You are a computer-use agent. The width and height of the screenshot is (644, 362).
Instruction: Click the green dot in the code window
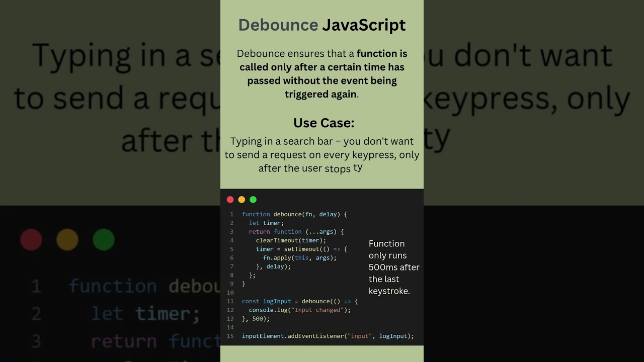pyautogui.click(x=253, y=200)
